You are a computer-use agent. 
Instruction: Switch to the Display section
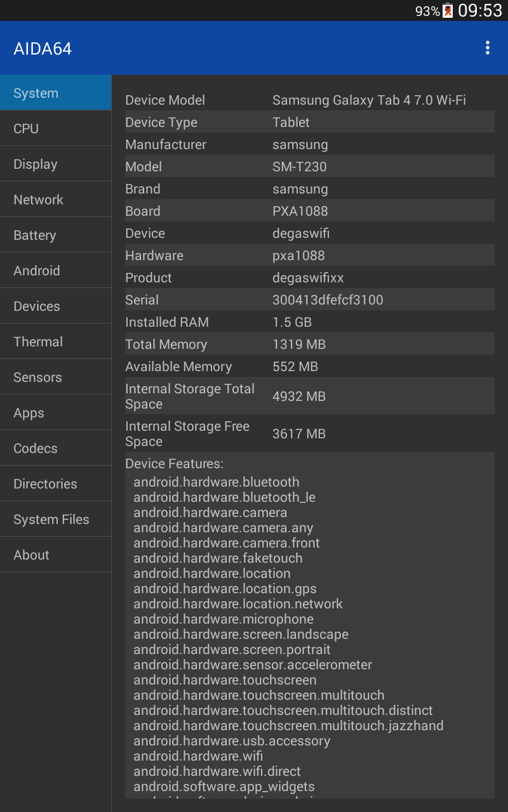pyautogui.click(x=55, y=164)
